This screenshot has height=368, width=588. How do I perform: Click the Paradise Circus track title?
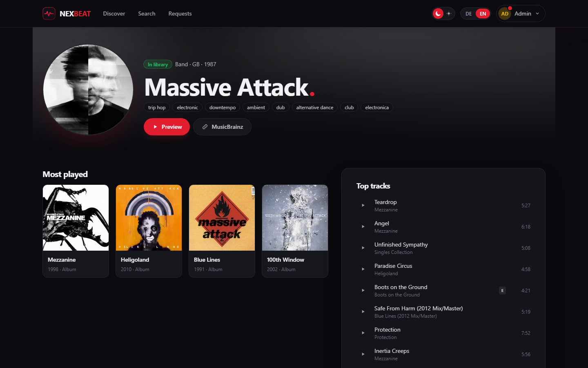(x=393, y=266)
